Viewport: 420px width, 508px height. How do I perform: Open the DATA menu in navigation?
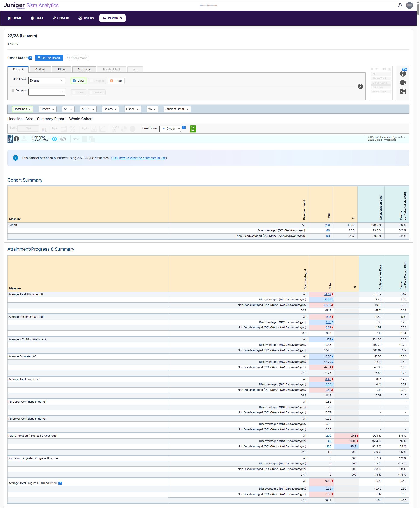click(x=37, y=18)
